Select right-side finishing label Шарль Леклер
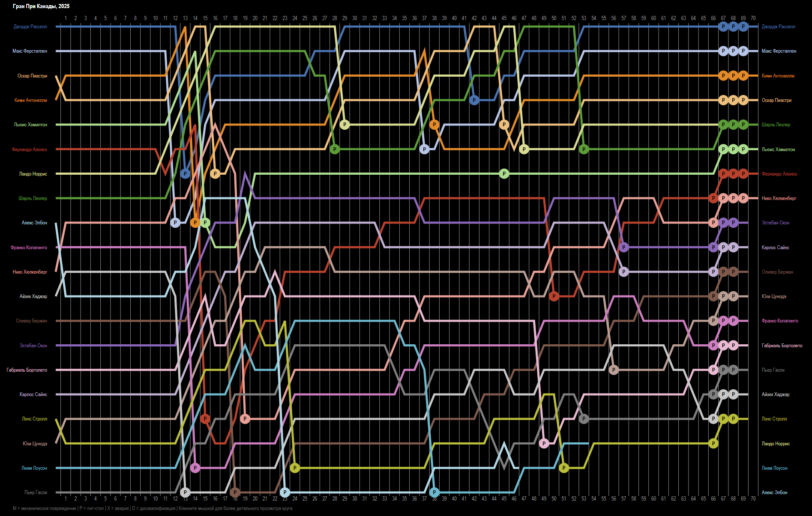812x516 pixels. [776, 125]
